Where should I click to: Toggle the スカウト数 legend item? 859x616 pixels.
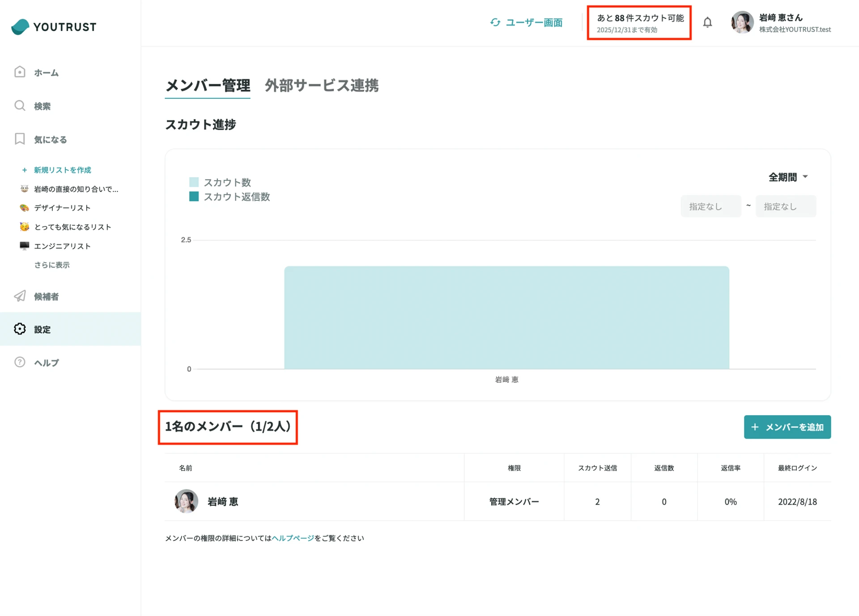coord(227,182)
